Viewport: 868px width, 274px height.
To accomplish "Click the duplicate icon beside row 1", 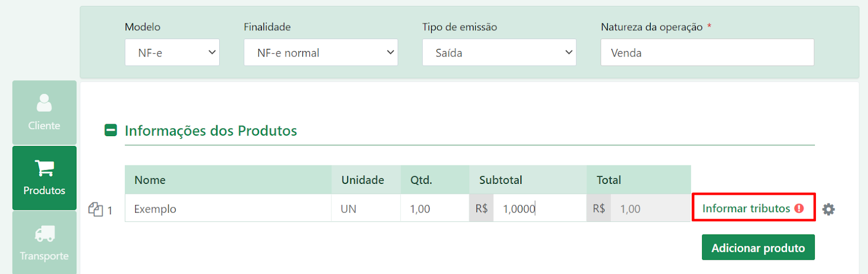I will pyautogui.click(x=95, y=209).
